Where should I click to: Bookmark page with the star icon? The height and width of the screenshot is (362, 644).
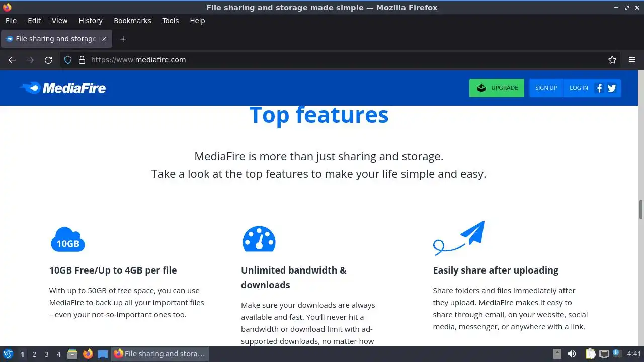(612, 60)
